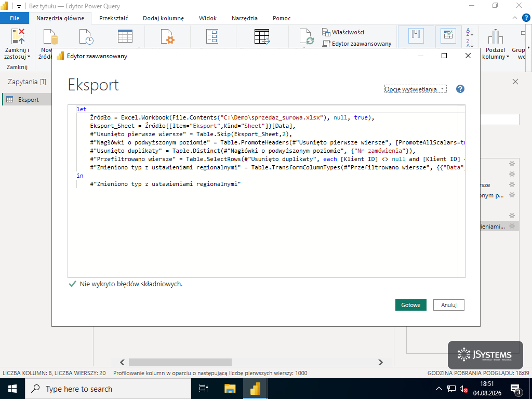Expand the Podziel kolumny dropdown arrow
The height and width of the screenshot is (399, 532).
(x=508, y=57)
